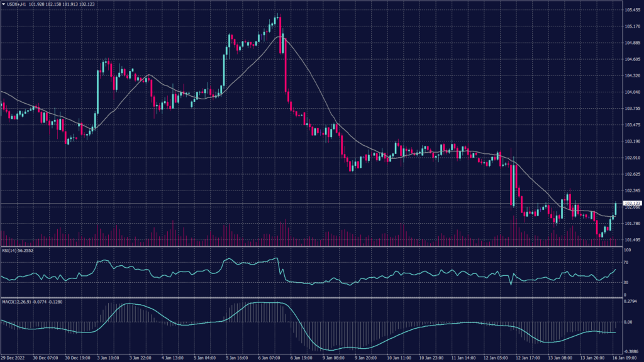Image resolution: width=644 pixels, height=362 pixels.
Task: Click the RSI 30 level label
Action: (628, 283)
